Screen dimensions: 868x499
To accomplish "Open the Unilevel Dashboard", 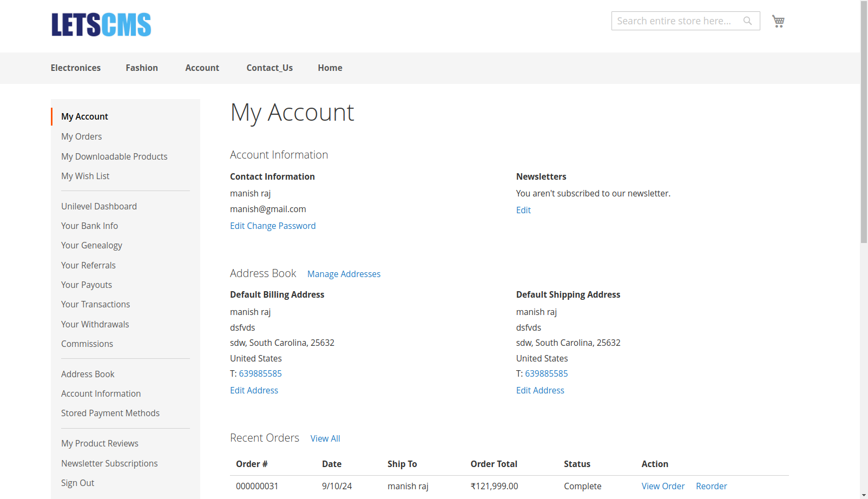I will pos(98,206).
